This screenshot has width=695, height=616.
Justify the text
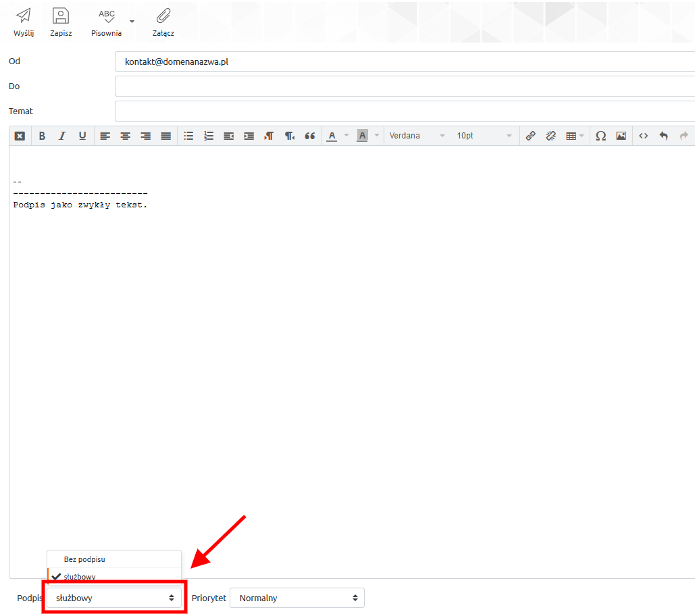(x=165, y=136)
